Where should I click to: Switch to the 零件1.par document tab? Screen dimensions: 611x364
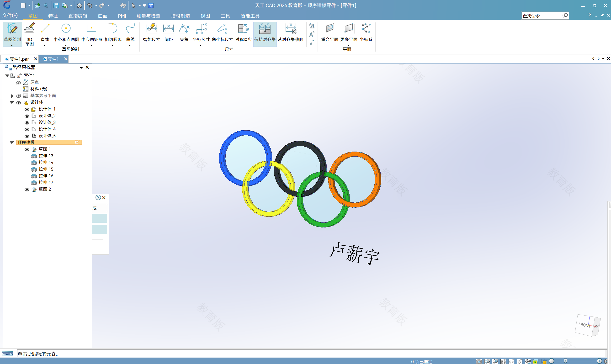(x=19, y=59)
